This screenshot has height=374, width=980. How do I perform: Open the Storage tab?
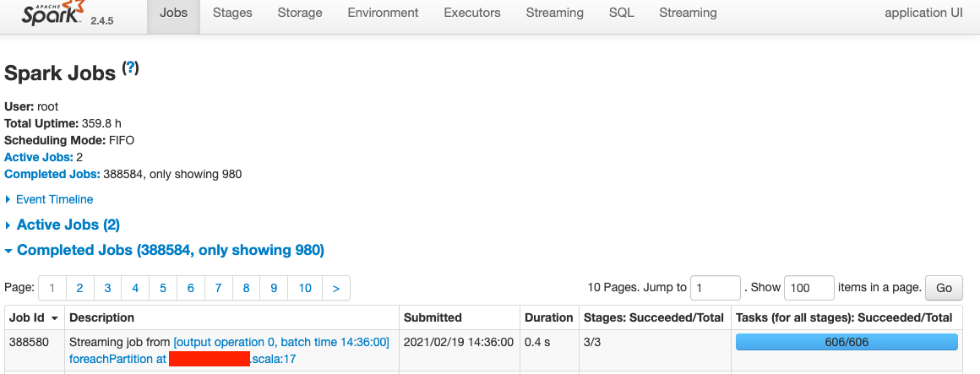click(300, 13)
